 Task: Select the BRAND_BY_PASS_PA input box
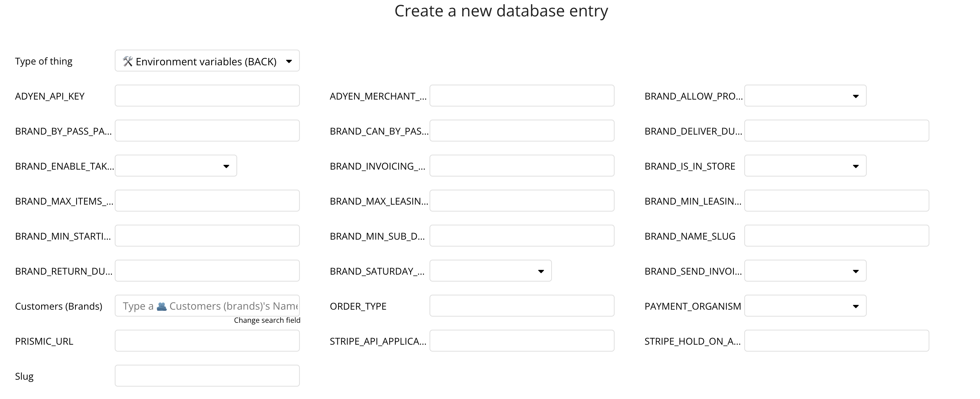(207, 131)
